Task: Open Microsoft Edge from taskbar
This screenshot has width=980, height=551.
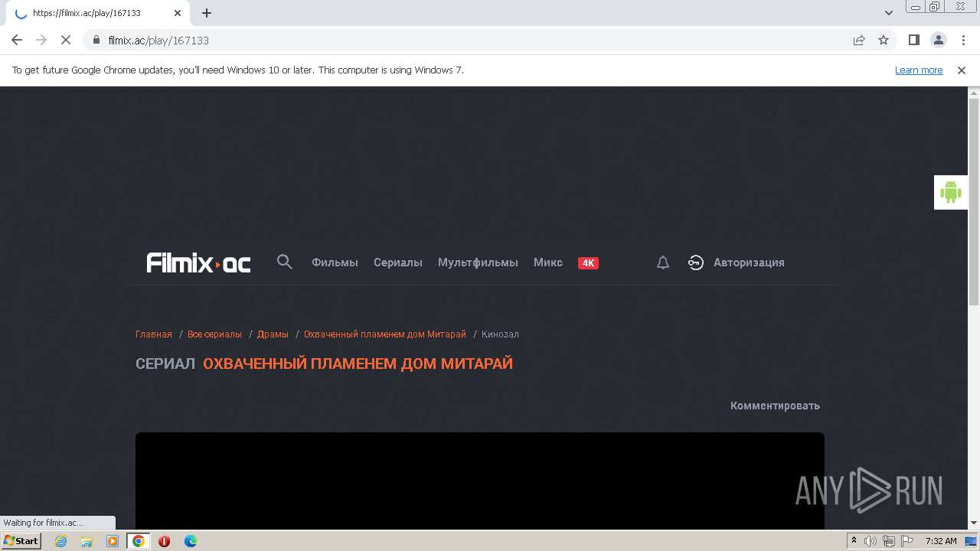Action: [190, 541]
